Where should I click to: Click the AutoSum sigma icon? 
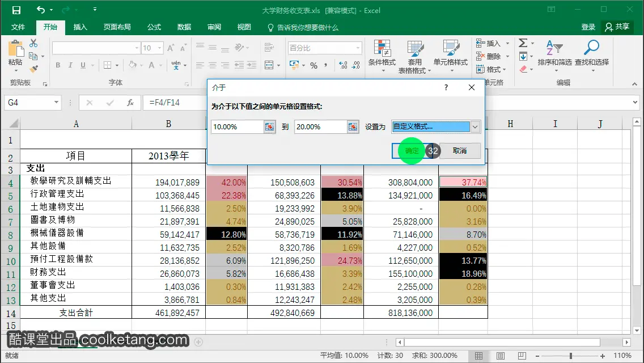point(523,43)
